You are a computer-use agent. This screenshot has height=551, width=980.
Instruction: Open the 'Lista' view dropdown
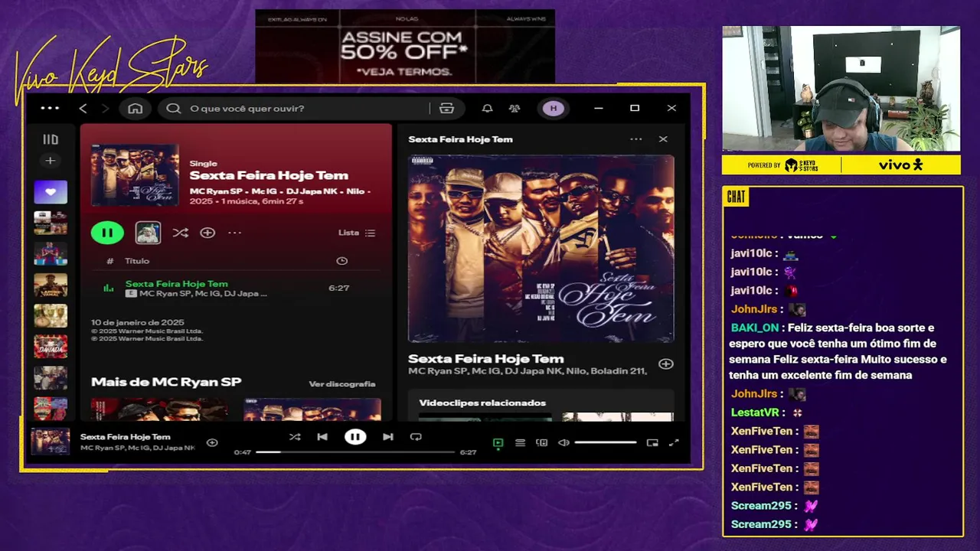[x=357, y=233]
